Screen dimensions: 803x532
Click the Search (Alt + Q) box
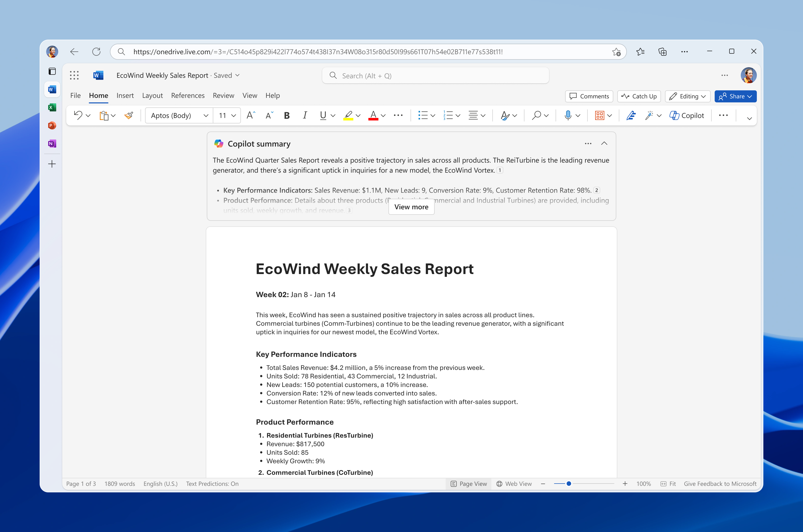click(x=435, y=76)
